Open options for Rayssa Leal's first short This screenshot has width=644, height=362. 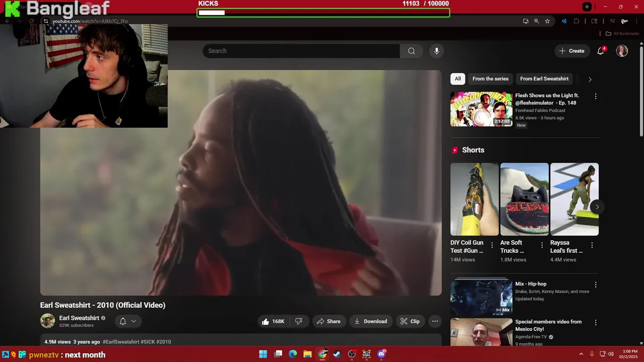pyautogui.click(x=592, y=245)
